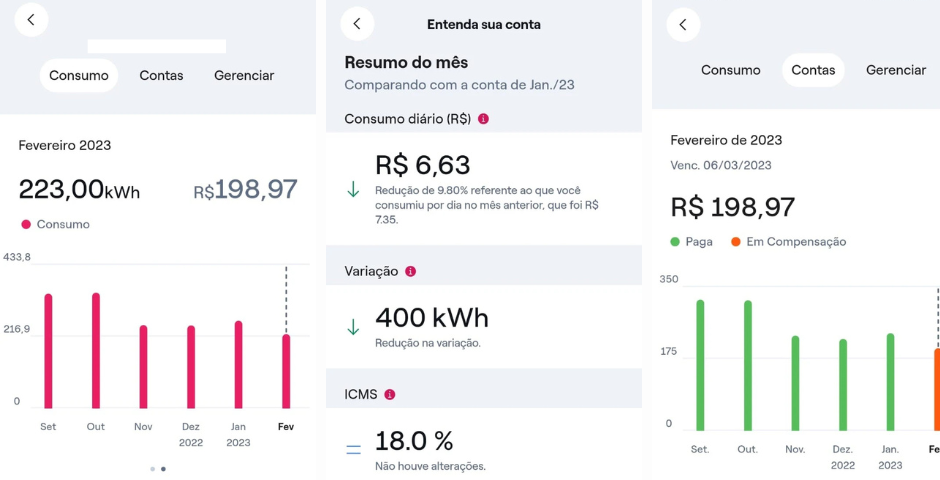Image resolution: width=940 pixels, height=480 pixels.
Task: Tap the R$198,97 amount on consumption screen
Action: [245, 189]
